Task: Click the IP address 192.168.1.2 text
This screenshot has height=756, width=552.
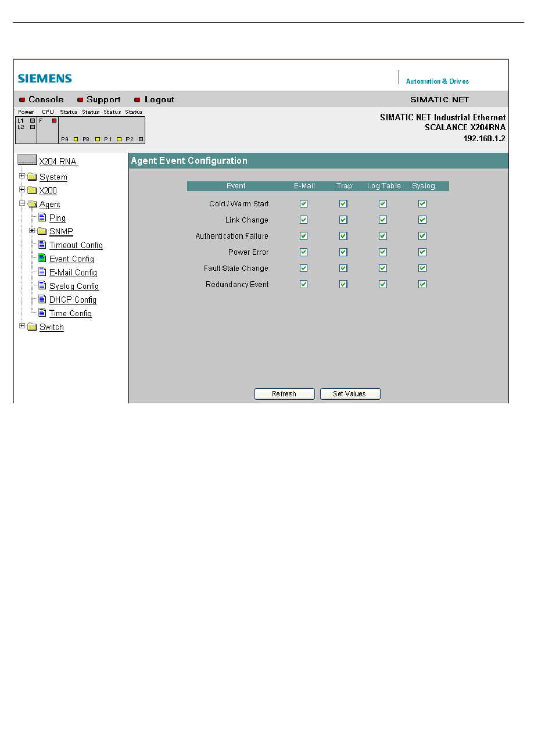Action: click(x=485, y=138)
